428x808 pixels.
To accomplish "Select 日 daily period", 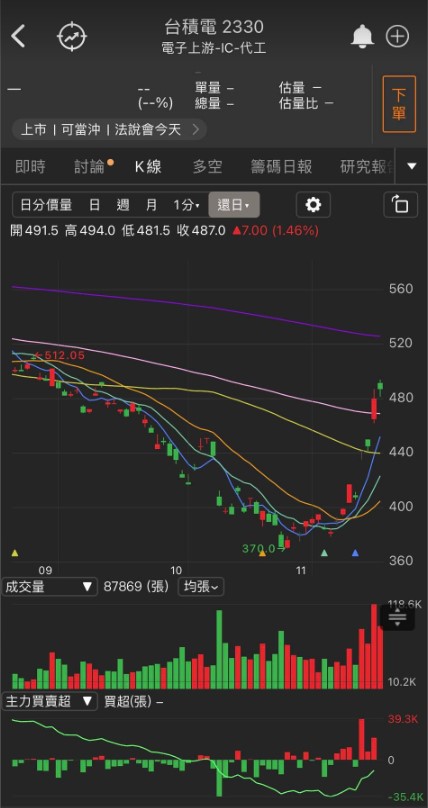I will pos(95,205).
